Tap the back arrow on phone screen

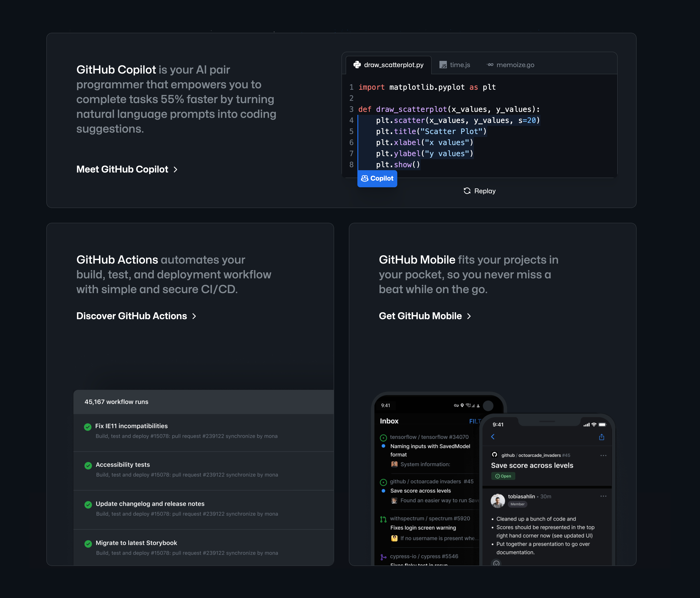coord(493,437)
